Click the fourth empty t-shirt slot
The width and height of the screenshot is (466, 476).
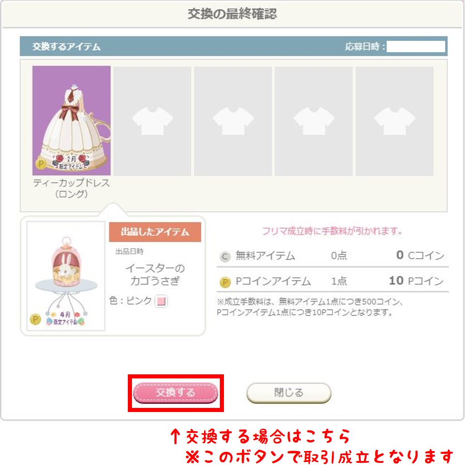pos(314,121)
